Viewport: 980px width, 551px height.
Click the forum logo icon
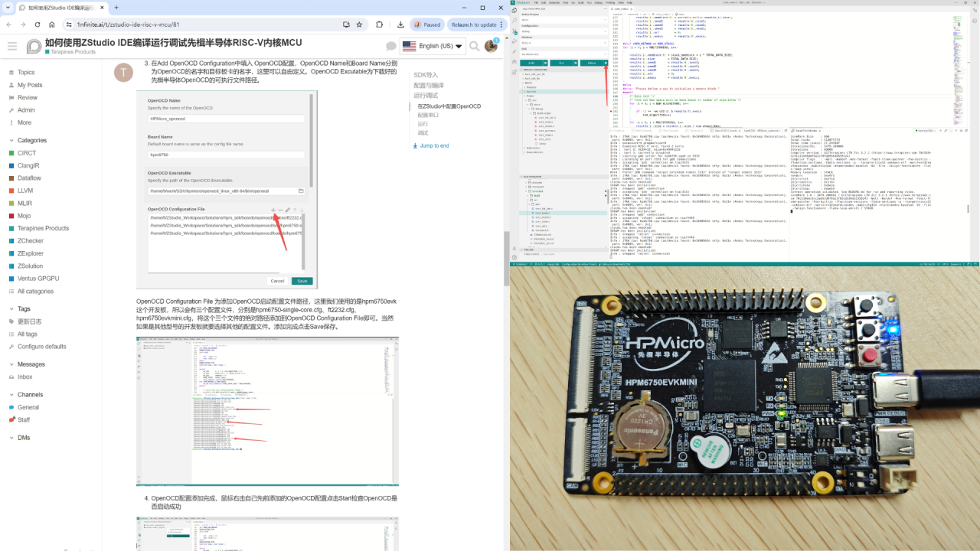click(x=34, y=46)
